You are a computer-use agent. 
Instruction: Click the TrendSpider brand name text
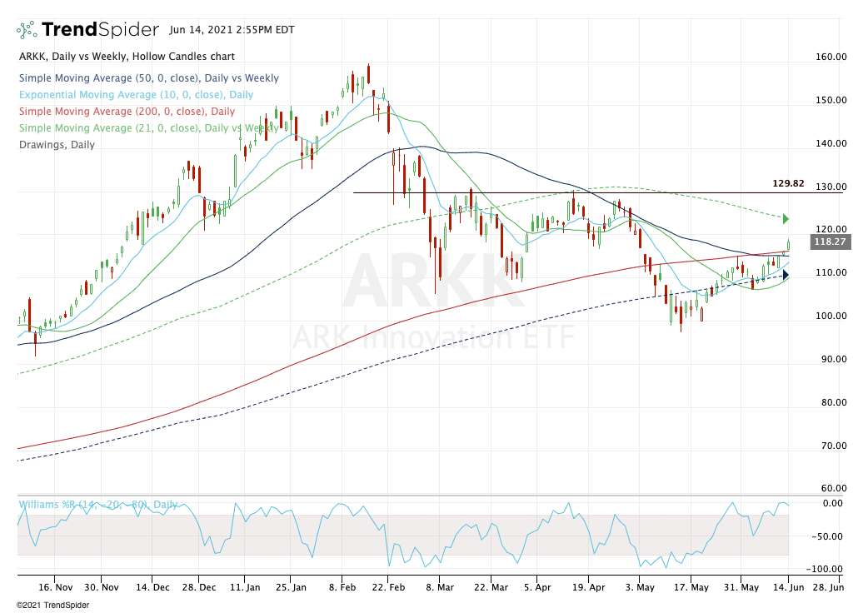pos(101,29)
